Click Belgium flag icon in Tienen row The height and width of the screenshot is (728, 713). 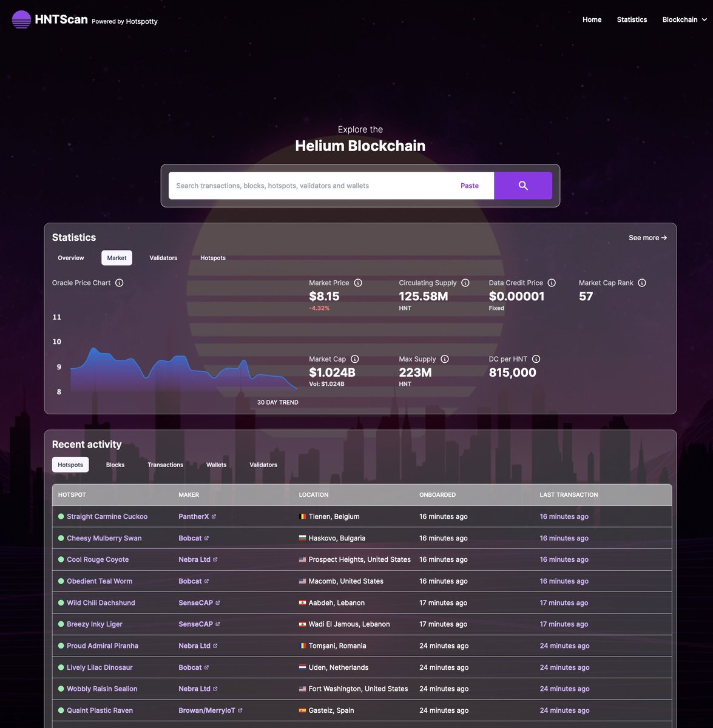(x=303, y=517)
